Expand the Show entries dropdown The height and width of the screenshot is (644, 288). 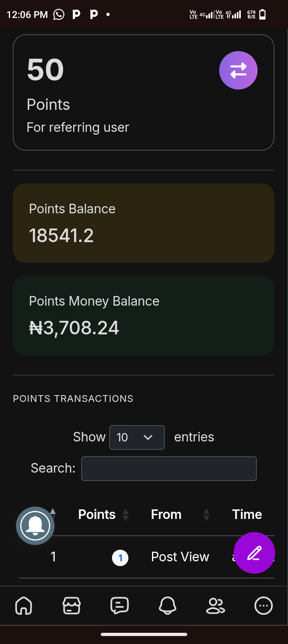pyautogui.click(x=137, y=437)
